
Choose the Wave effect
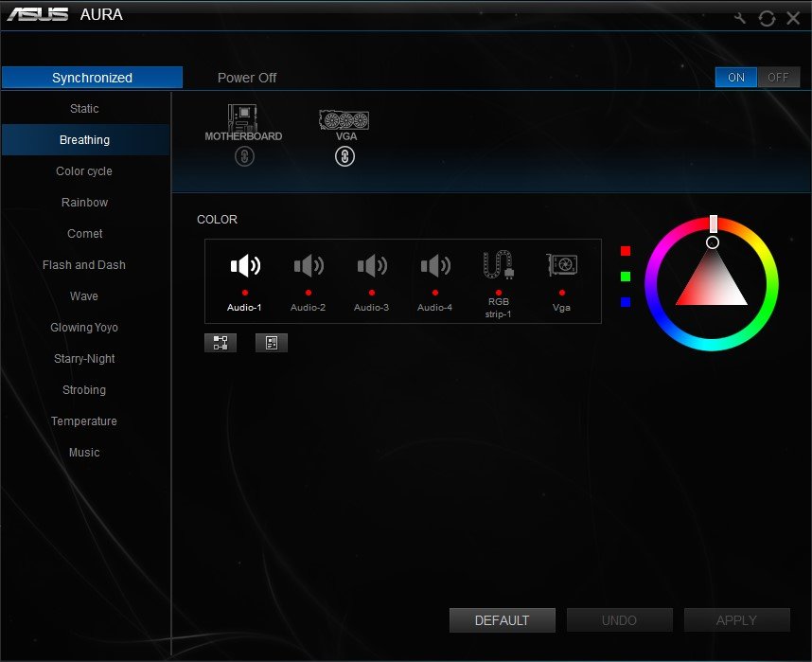(x=84, y=296)
